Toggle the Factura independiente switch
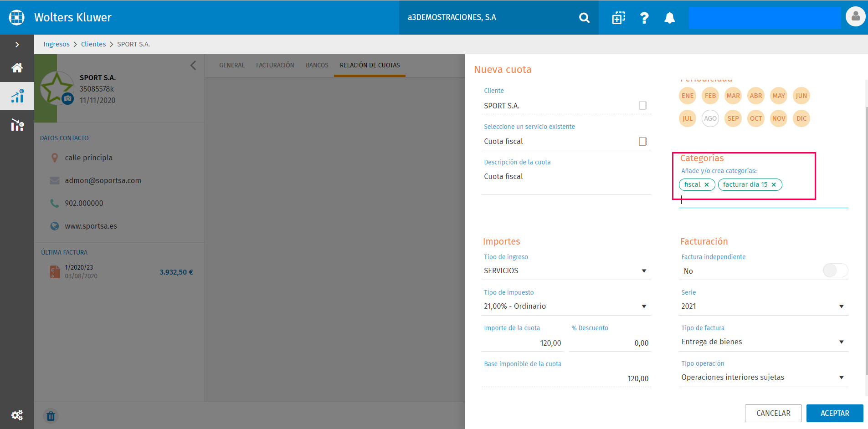Viewport: 868px width, 429px height. (x=835, y=271)
